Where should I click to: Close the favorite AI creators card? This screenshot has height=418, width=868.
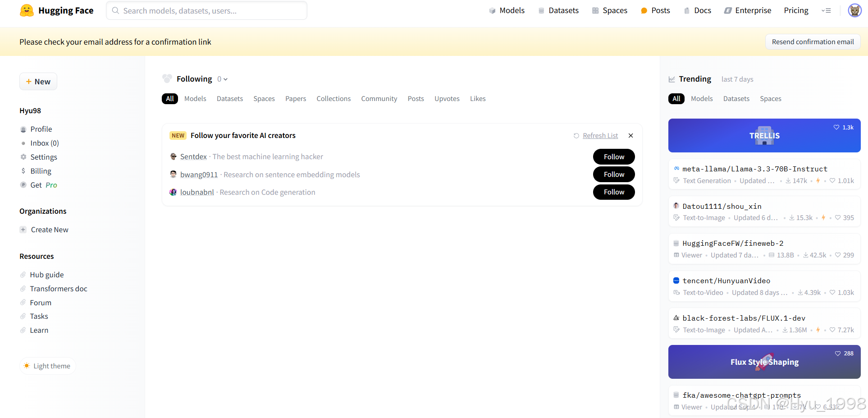point(630,136)
